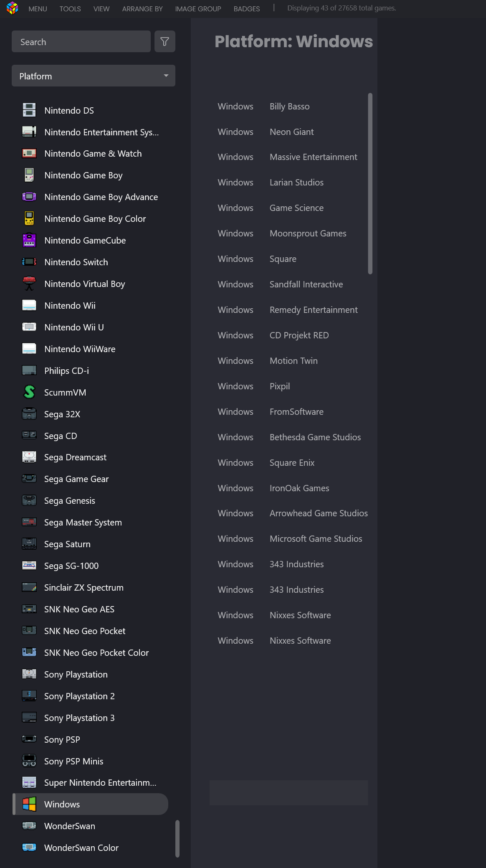Select the Larian Studios game row
Image resolution: width=486 pixels, height=868 pixels.
(289, 183)
